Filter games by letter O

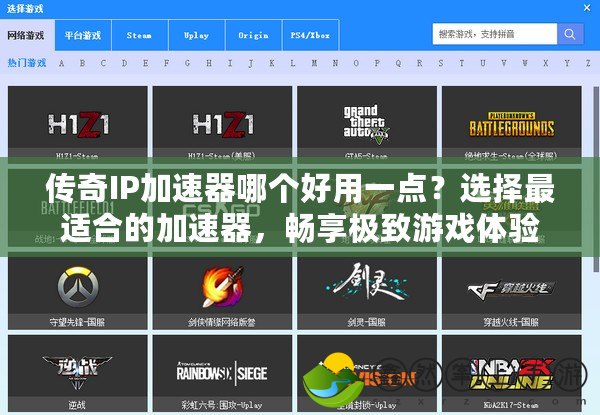tap(356, 63)
